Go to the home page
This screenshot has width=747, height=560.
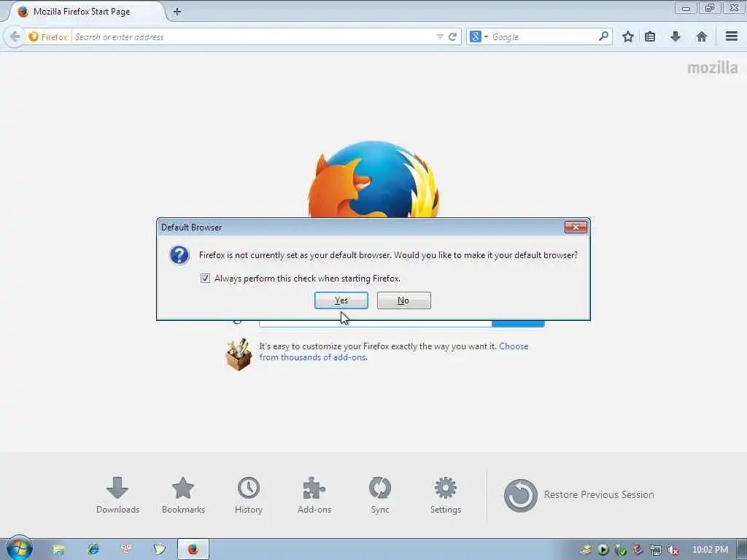(701, 36)
